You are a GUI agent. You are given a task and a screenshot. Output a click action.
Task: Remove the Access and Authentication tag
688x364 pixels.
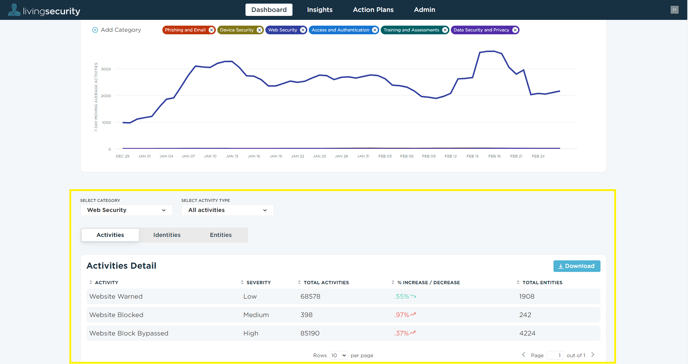pyautogui.click(x=375, y=30)
